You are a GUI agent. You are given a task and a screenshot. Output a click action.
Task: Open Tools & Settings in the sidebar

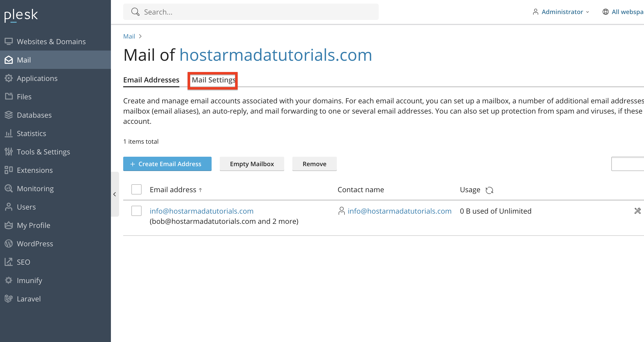[55, 152]
